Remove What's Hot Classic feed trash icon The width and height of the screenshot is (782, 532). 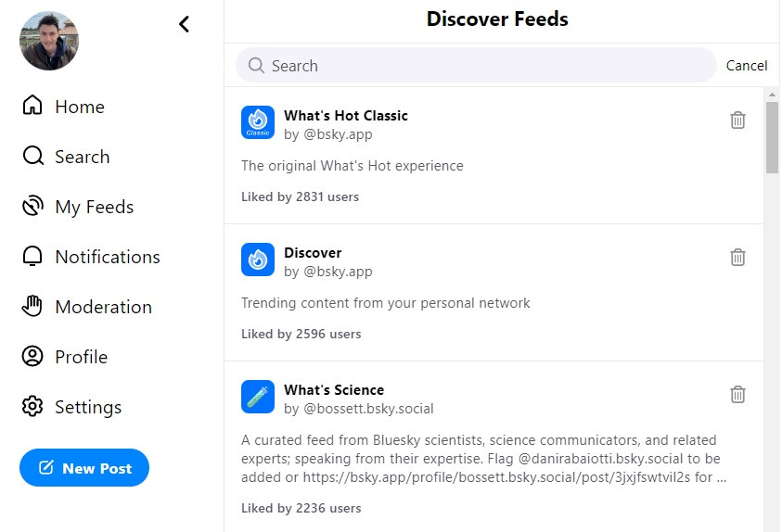point(737,120)
